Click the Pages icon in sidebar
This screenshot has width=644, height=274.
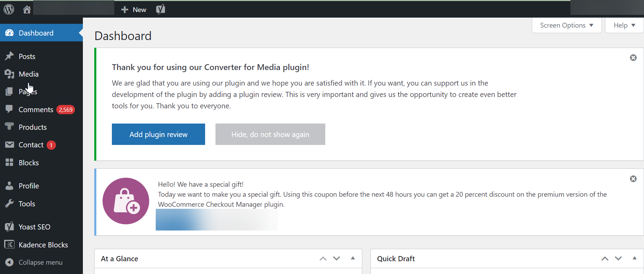(9, 91)
